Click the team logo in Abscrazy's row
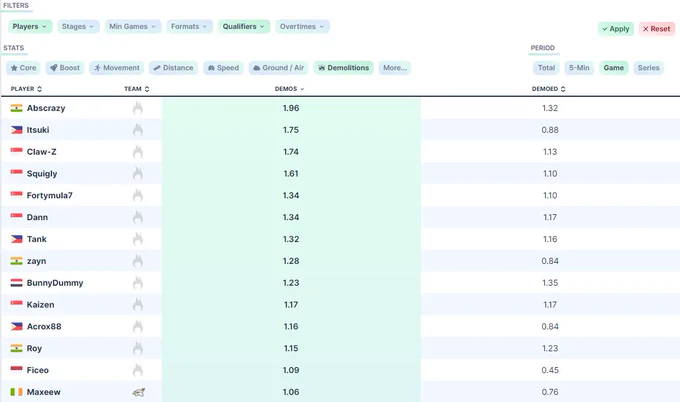The height and width of the screenshot is (402, 680). point(137,108)
